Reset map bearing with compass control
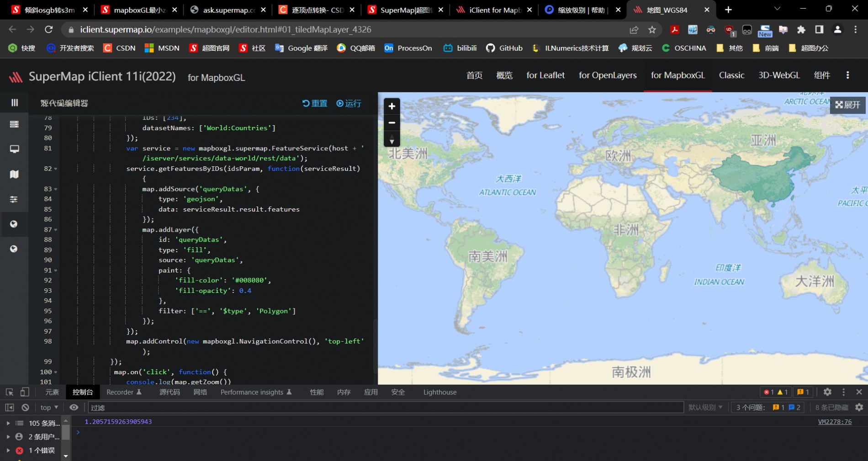This screenshot has width=868, height=461. pyautogui.click(x=392, y=138)
